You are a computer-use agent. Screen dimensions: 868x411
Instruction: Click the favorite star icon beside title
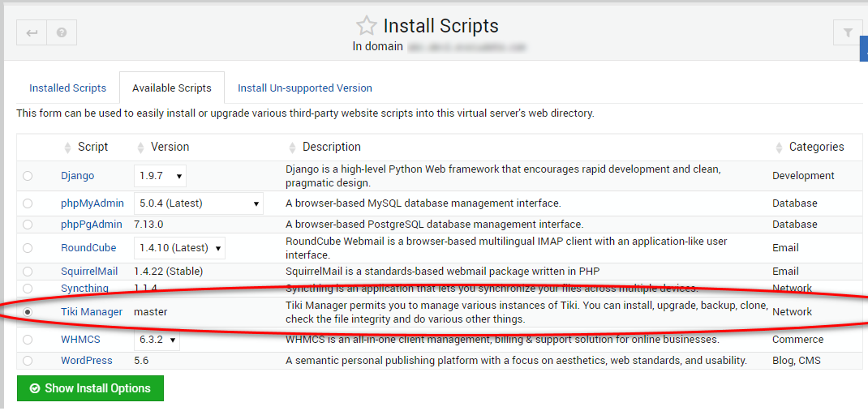pyautogui.click(x=367, y=26)
